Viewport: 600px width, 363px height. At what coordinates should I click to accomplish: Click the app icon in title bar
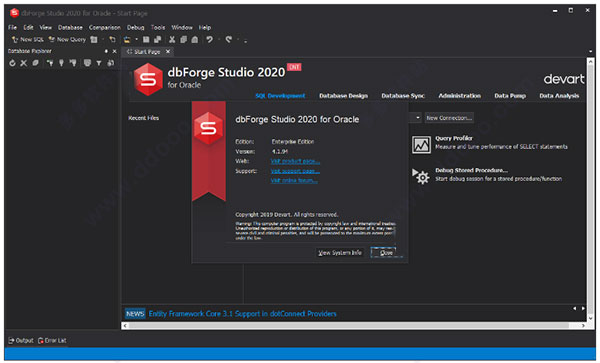tap(15, 13)
